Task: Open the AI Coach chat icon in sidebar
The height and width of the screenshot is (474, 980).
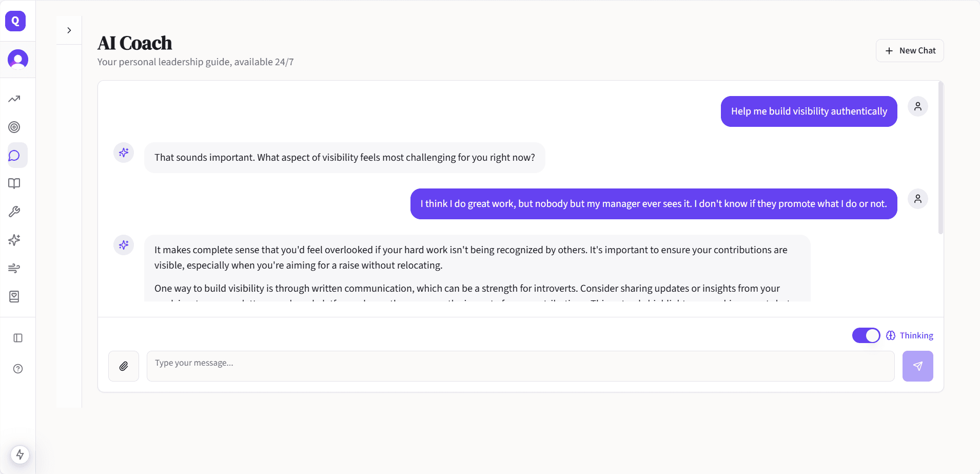Action: tap(14, 155)
